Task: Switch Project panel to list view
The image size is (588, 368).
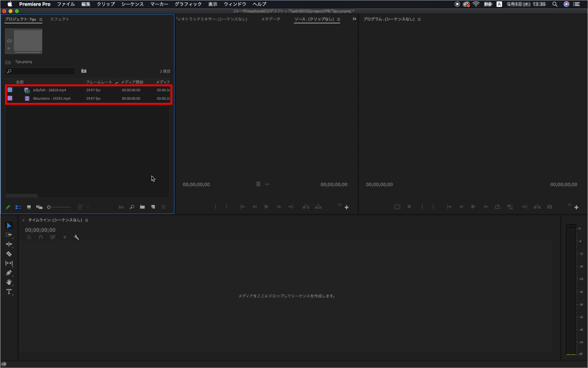Action: 18,207
